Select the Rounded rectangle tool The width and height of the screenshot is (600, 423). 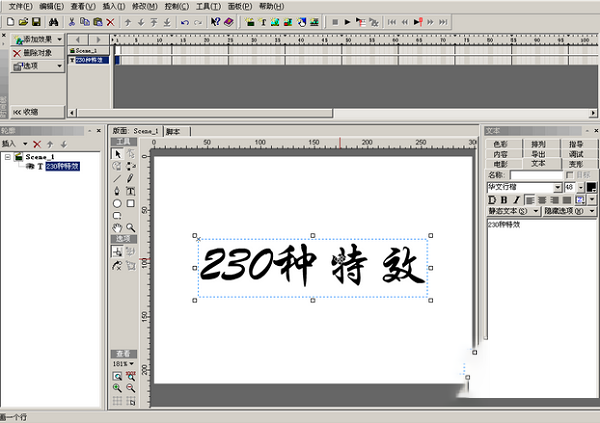pyautogui.click(x=117, y=216)
